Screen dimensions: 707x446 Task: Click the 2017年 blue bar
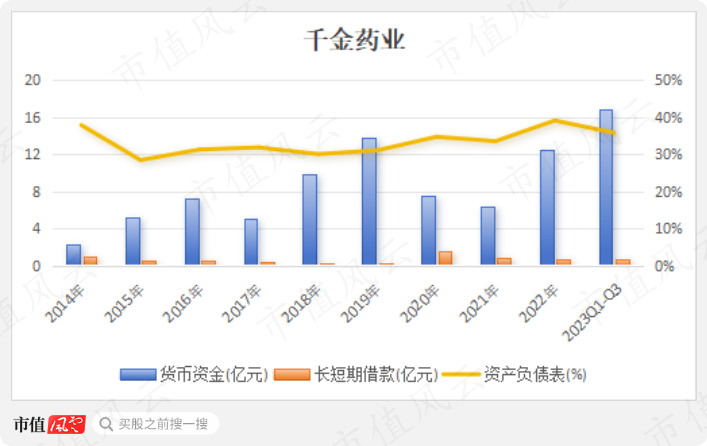tap(251, 242)
